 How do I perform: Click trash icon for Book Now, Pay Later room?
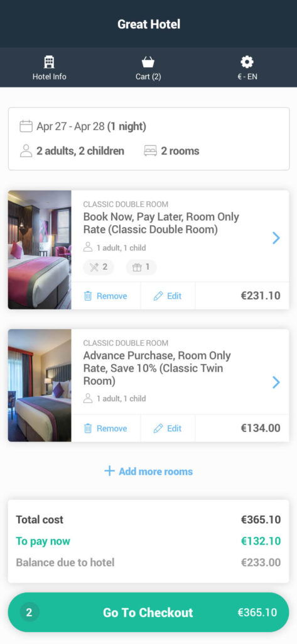[88, 296]
